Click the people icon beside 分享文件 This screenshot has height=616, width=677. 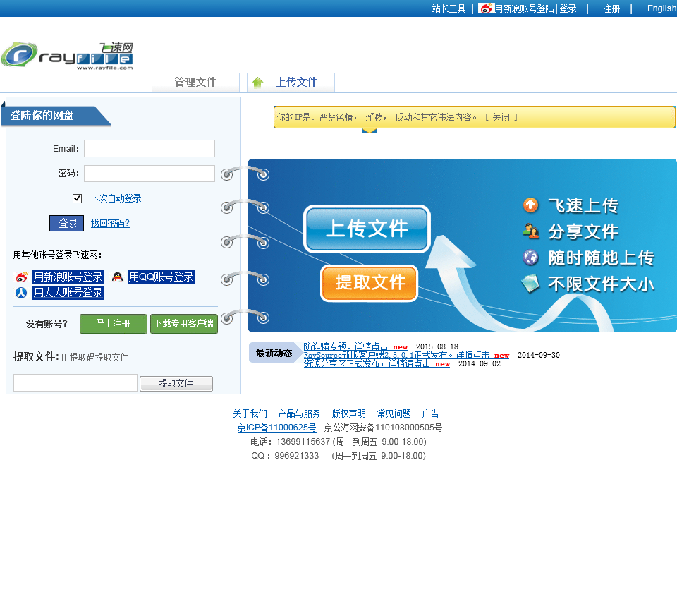(530, 231)
